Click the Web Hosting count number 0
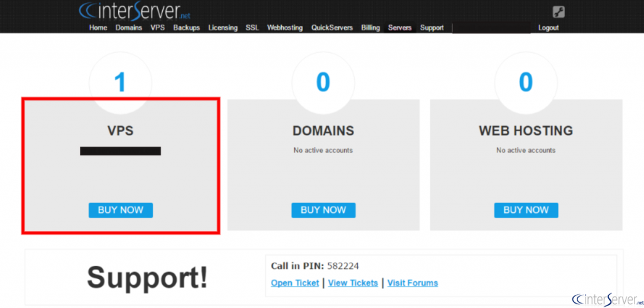 point(526,81)
